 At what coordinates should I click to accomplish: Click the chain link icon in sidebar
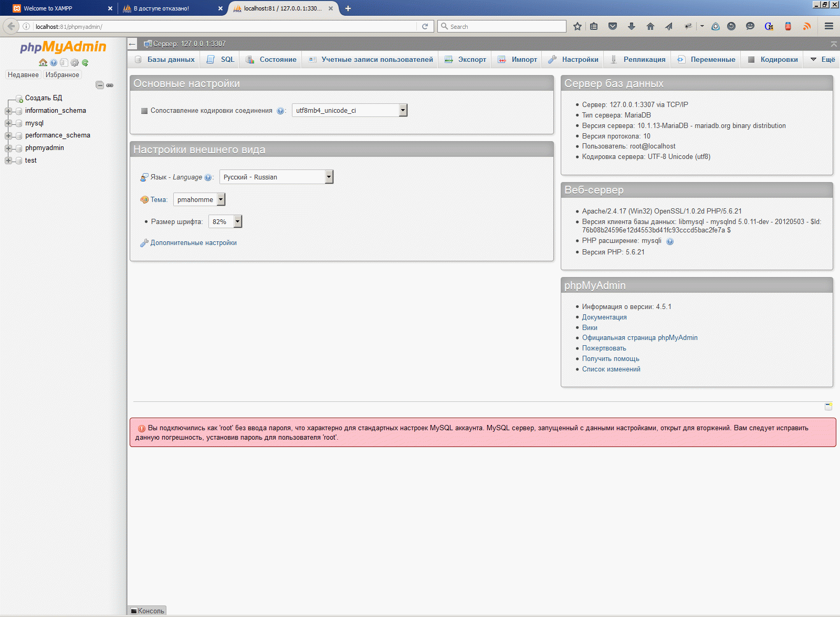pyautogui.click(x=110, y=85)
